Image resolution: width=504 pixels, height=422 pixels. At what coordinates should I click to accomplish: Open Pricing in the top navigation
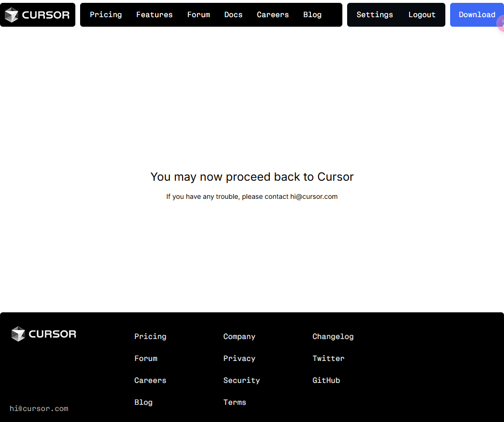pyautogui.click(x=106, y=15)
